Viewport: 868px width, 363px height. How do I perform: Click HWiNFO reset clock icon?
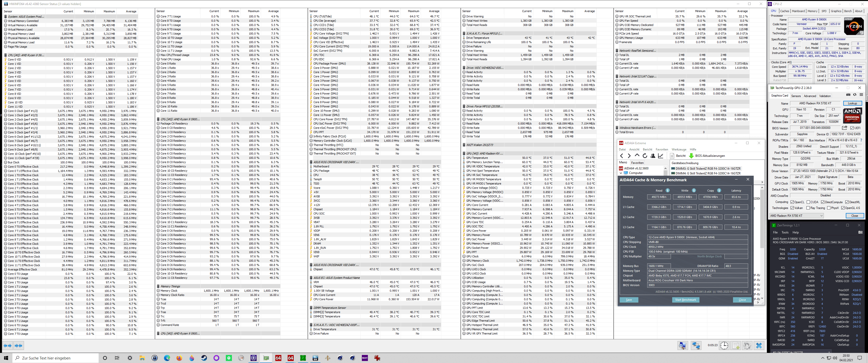point(724,346)
